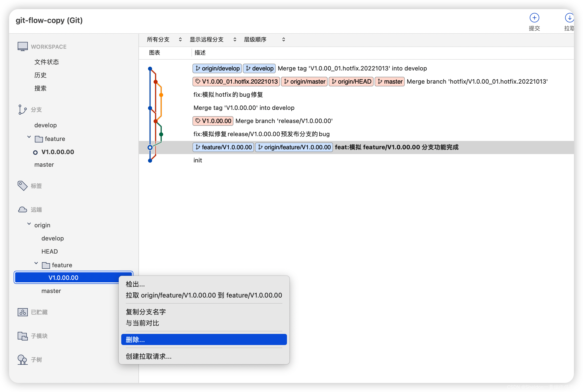Select local feature V1.0.00.00 branch
This screenshot has width=583, height=392.
58,152
